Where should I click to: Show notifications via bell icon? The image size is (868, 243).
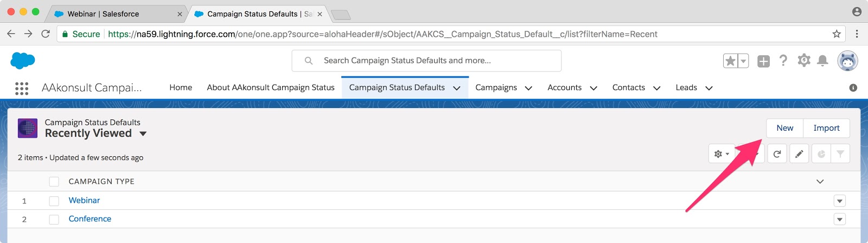pyautogui.click(x=822, y=61)
